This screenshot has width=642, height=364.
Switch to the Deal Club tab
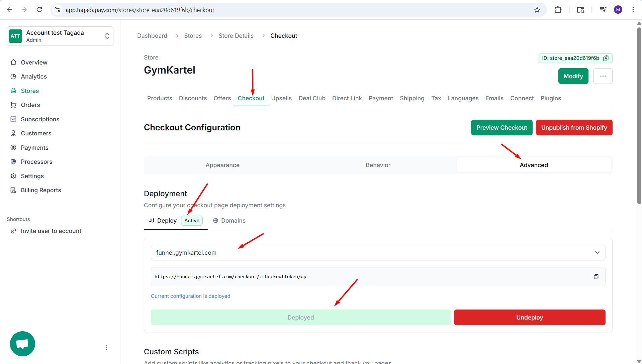click(312, 98)
